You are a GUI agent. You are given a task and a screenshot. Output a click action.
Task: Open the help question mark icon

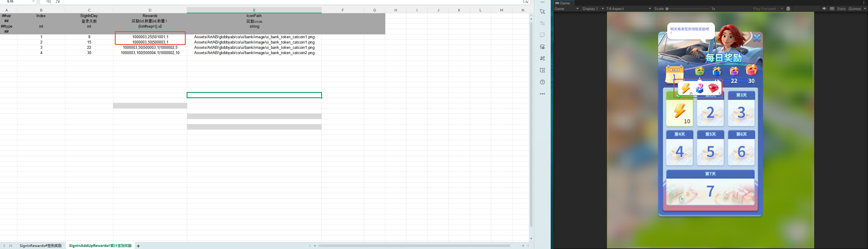(542, 82)
